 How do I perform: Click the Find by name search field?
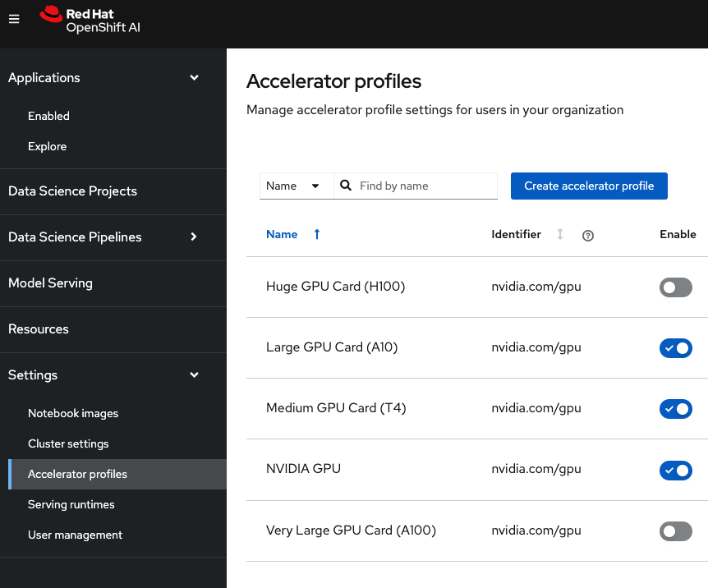click(425, 186)
